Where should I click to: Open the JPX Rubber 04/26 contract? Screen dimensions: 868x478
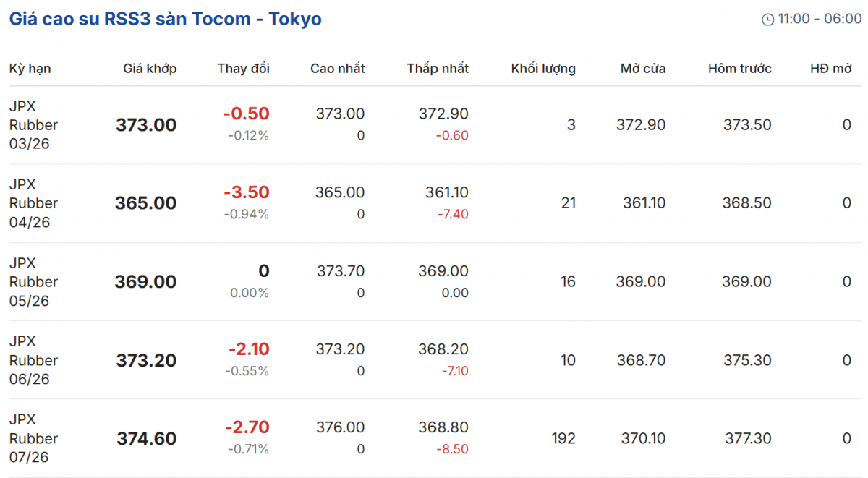33,203
